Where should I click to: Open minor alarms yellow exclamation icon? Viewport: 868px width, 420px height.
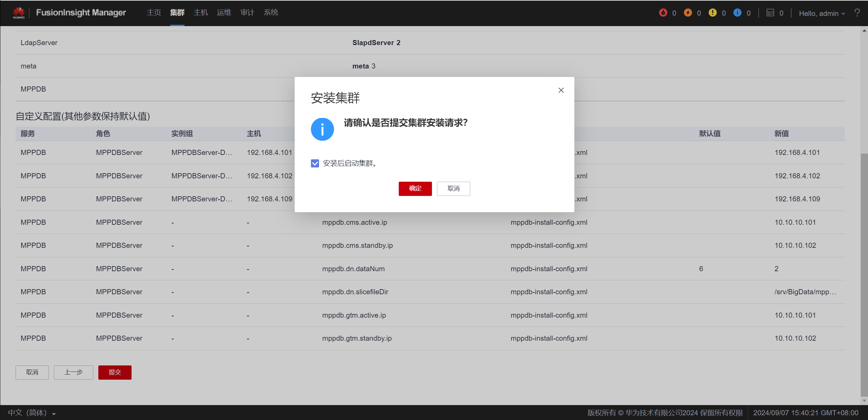(712, 13)
